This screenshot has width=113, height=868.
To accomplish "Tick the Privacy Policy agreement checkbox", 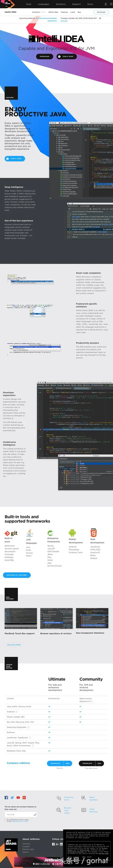I will [6, 820].
